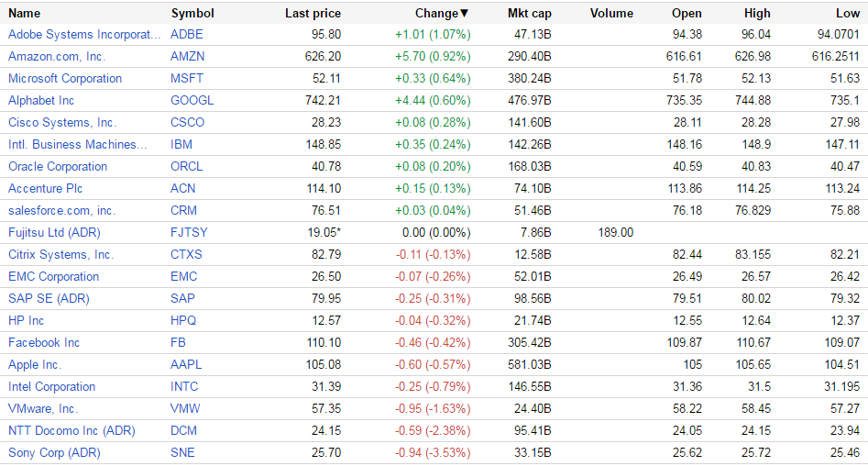Click the Name column header
Image resolution: width=868 pixels, height=466 pixels.
coord(25,13)
